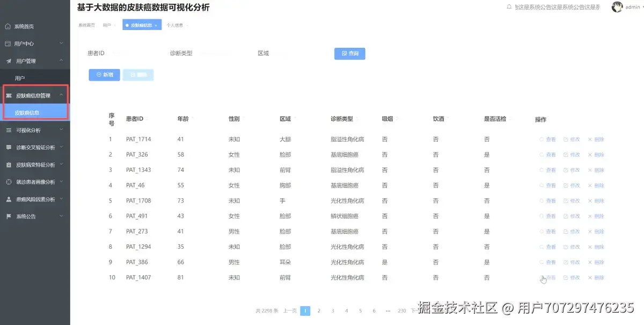Select the 系统首页 sidebar icon

[8, 26]
